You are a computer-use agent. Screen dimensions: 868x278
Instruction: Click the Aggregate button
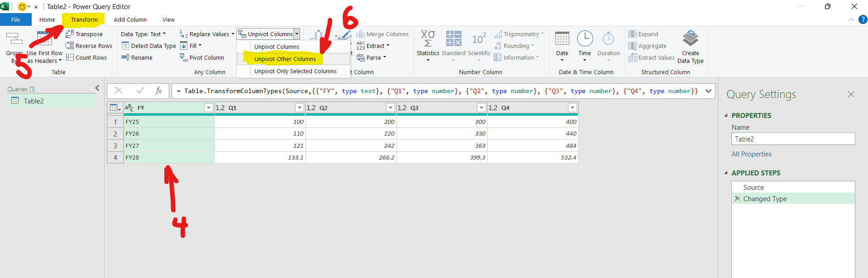pos(647,46)
